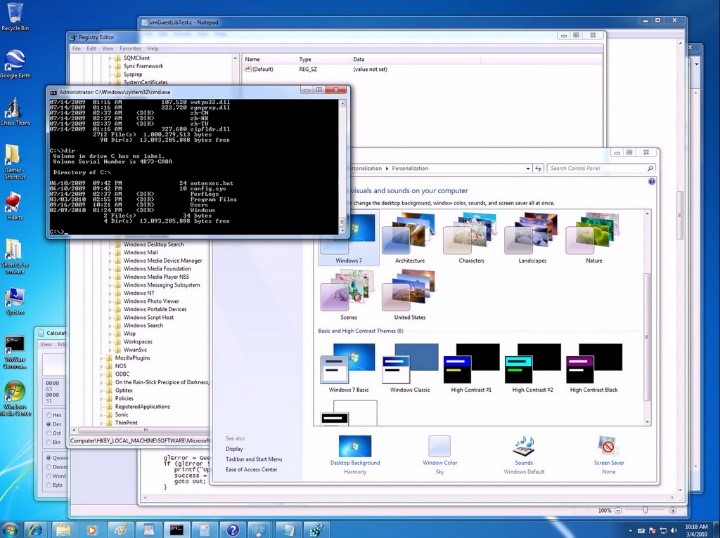
Task: Expand the ODBC registry key
Action: 102,374
